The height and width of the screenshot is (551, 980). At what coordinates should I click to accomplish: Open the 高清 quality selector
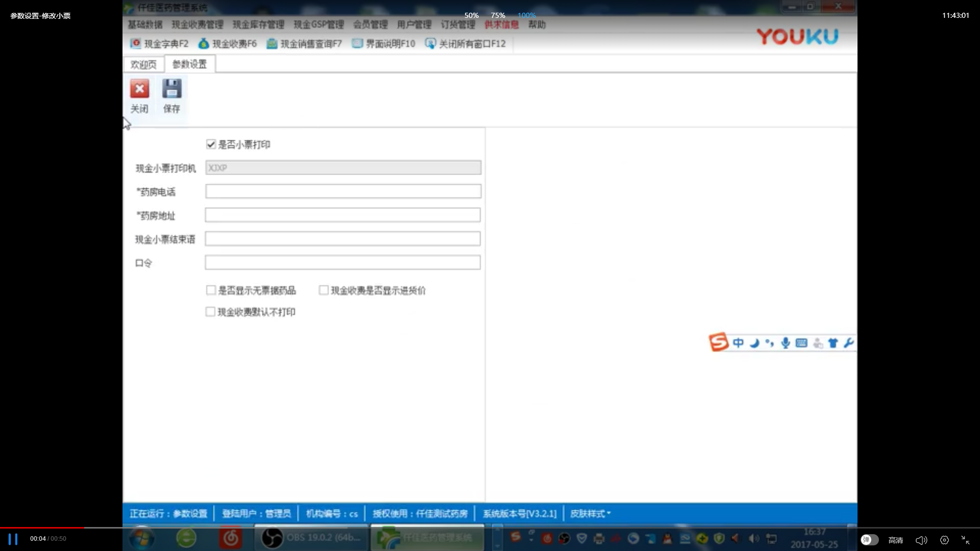[896, 540]
